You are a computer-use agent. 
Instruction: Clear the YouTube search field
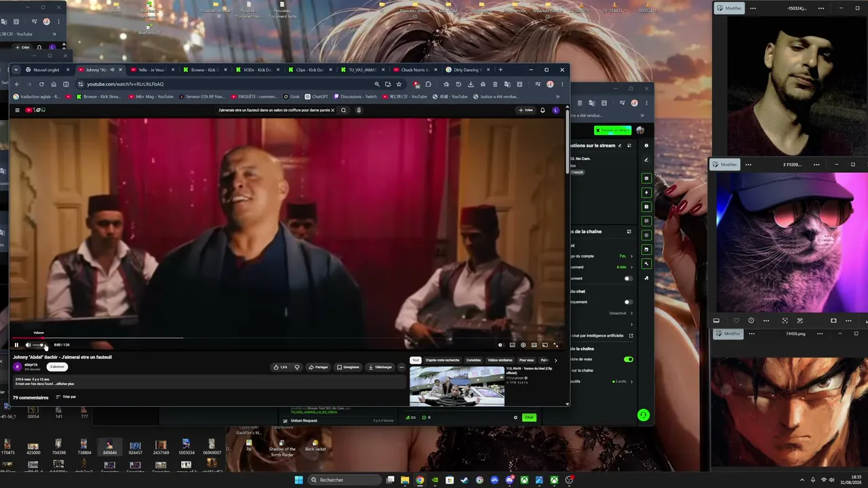coord(332,110)
